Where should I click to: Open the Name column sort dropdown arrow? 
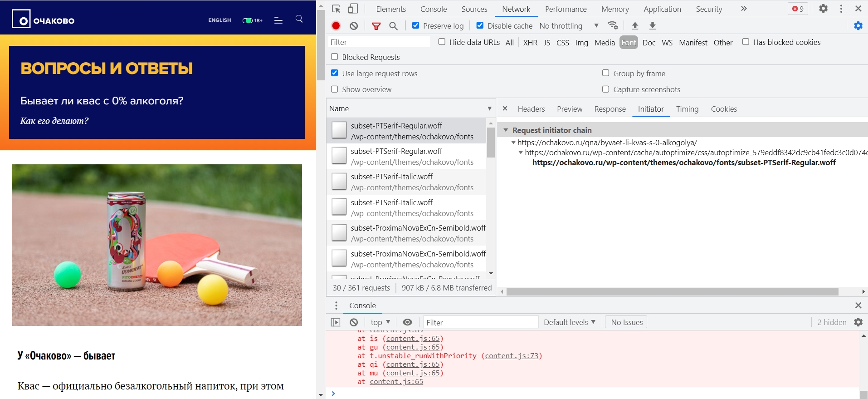coord(489,108)
